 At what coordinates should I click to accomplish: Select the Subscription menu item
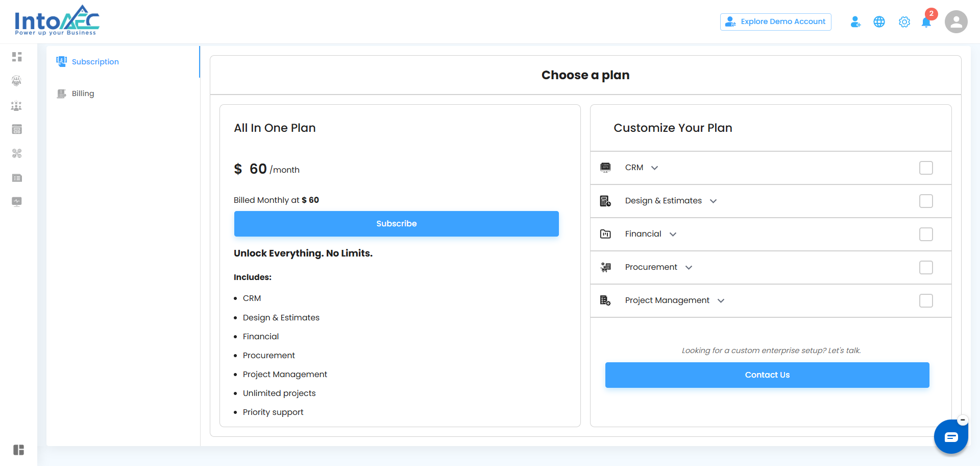pyautogui.click(x=95, y=62)
